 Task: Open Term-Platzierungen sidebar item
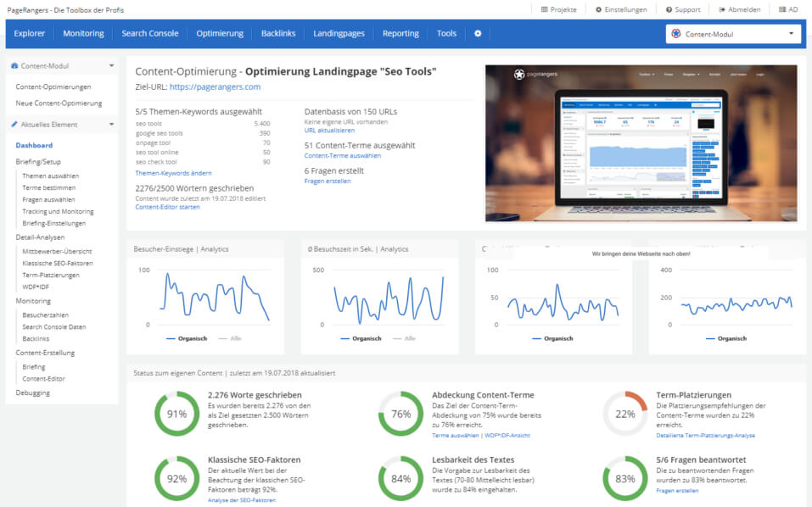pos(51,276)
